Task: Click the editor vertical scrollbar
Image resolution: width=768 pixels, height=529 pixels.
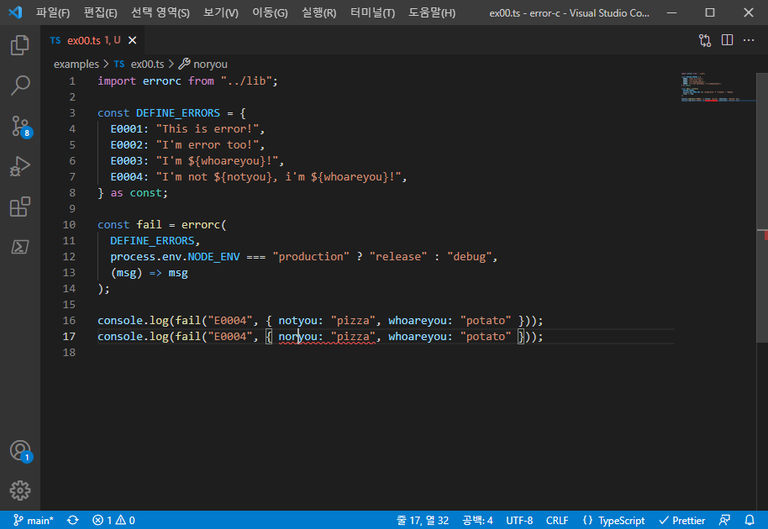Action: point(762,208)
